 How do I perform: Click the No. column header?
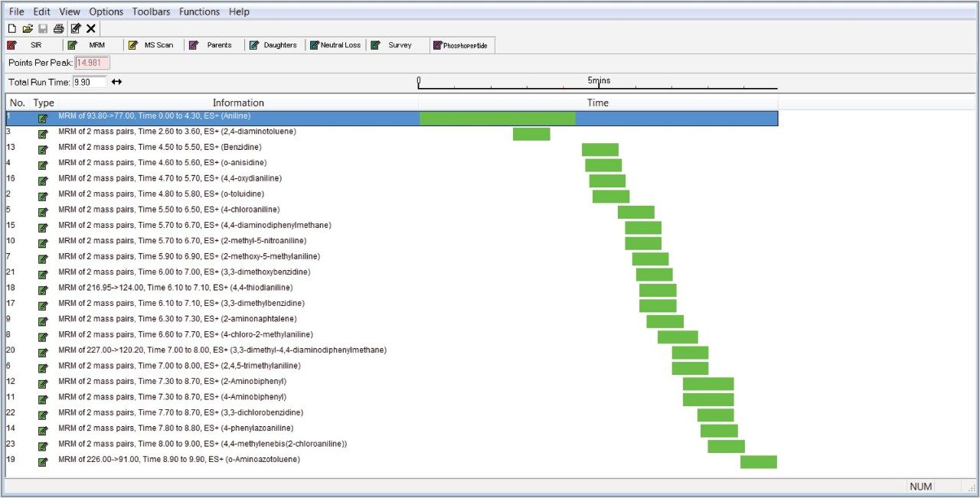pyautogui.click(x=18, y=103)
